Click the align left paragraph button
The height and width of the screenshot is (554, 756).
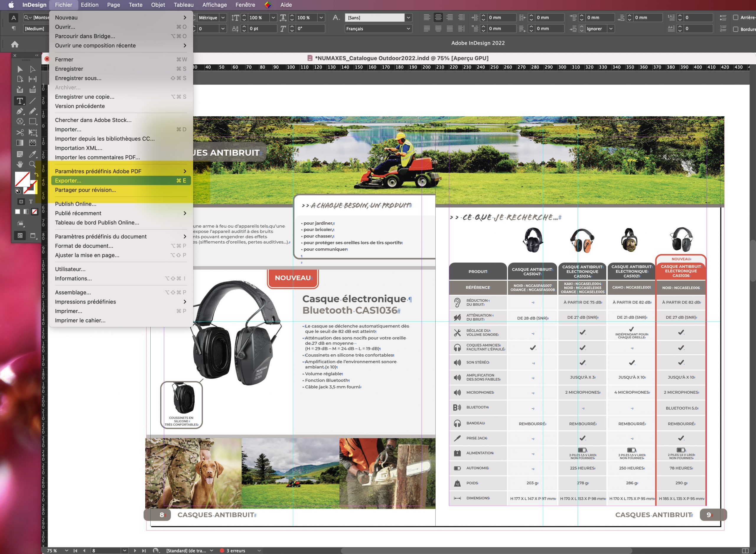427,17
